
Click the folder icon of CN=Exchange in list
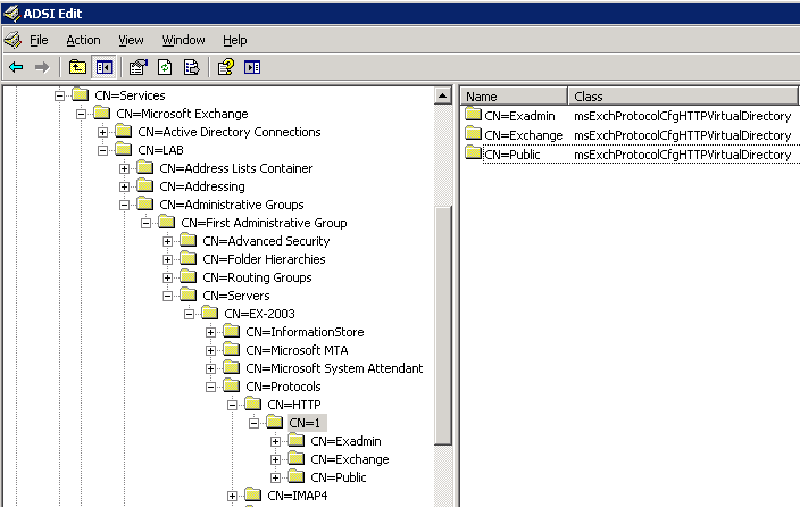pos(473,134)
